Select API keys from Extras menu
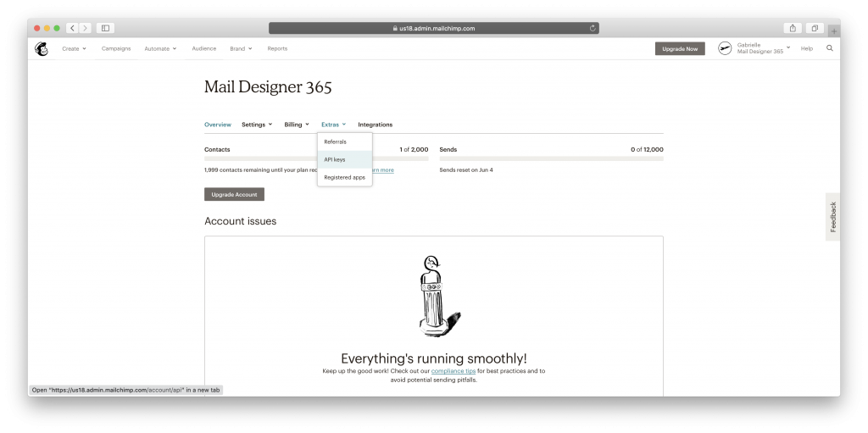868x433 pixels. coord(344,159)
